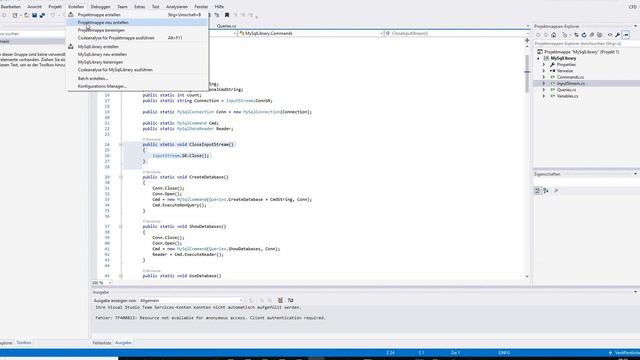Select MySqlLibrary bereinigen menu entry
This screenshot has height=360, width=640.
click(138, 62)
